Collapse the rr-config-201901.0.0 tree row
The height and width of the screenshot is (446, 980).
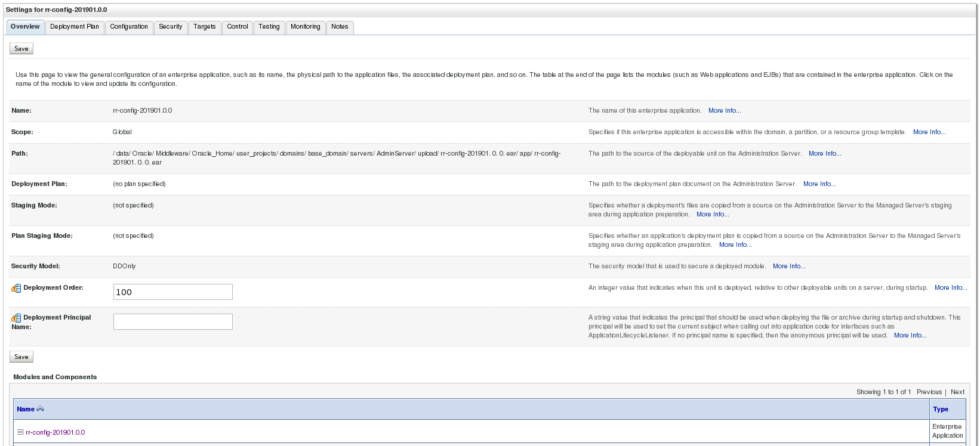(x=20, y=432)
